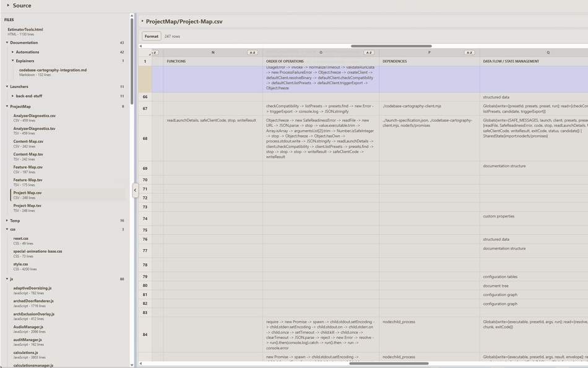Expand the Temp folder
Viewport: 588px width, 368px height.
pos(7,221)
